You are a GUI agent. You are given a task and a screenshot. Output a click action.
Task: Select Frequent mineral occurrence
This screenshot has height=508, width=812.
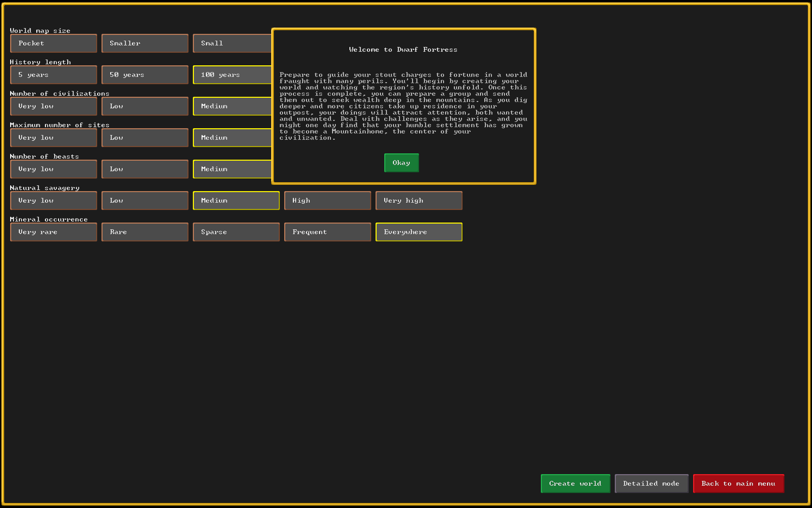point(327,232)
